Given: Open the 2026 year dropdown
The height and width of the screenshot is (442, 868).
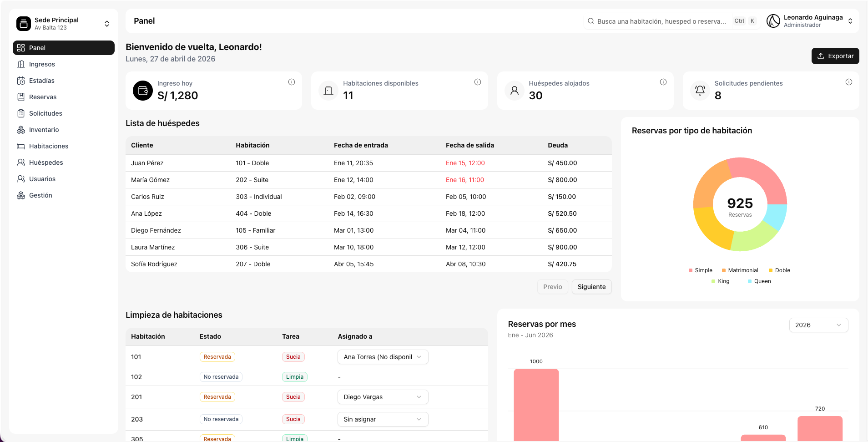Looking at the screenshot, I should (818, 325).
